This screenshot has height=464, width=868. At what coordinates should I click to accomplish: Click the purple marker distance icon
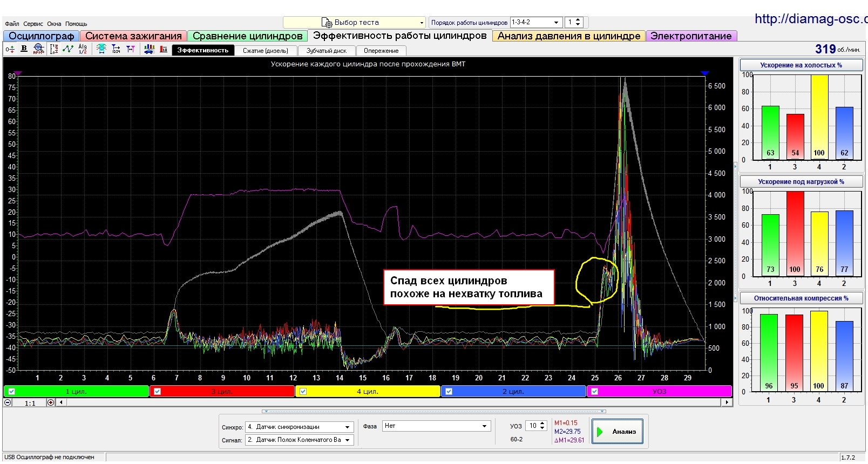tap(130, 49)
